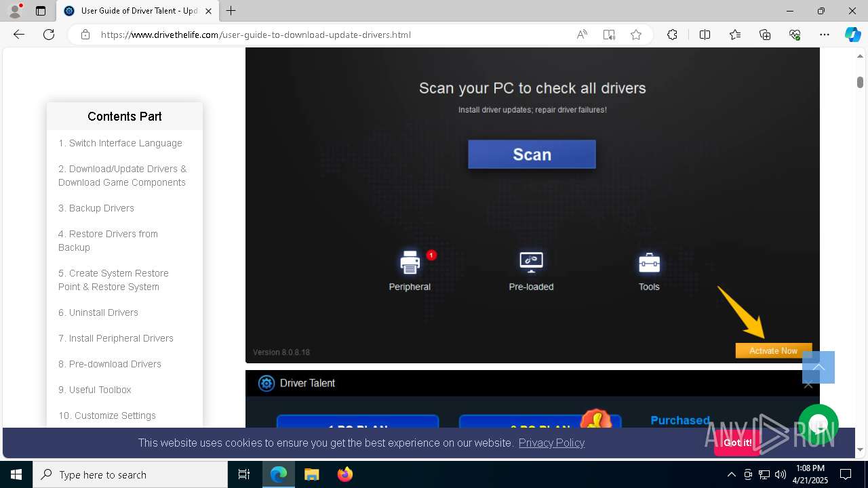This screenshot has height=488, width=868.
Task: Jump to Customize Settings section
Action: 107,415
